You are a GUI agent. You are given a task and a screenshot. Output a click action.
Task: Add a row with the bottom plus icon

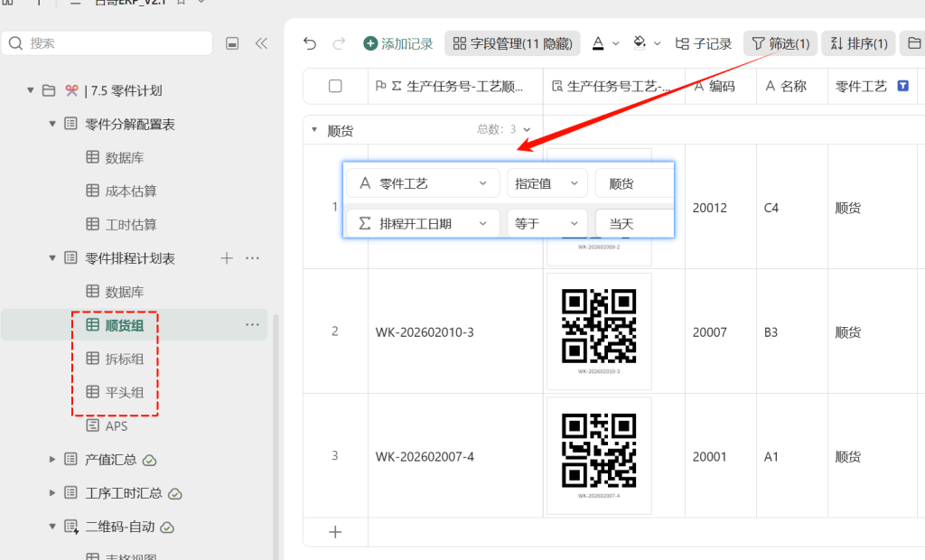click(x=335, y=532)
